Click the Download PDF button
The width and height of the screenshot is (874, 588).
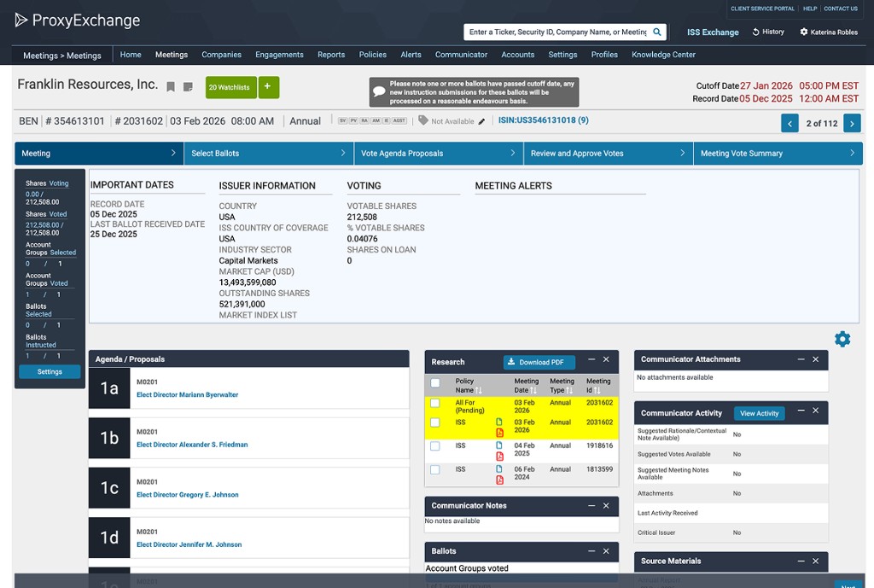[x=539, y=363]
